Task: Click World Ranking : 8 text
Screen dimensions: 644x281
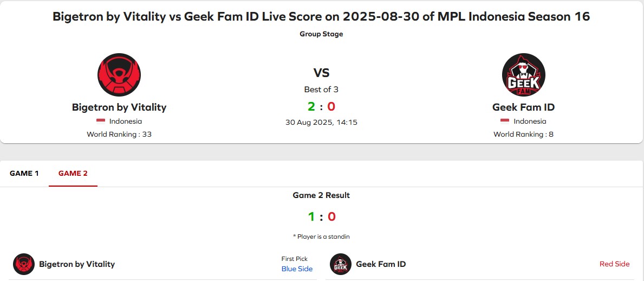Action: [524, 134]
